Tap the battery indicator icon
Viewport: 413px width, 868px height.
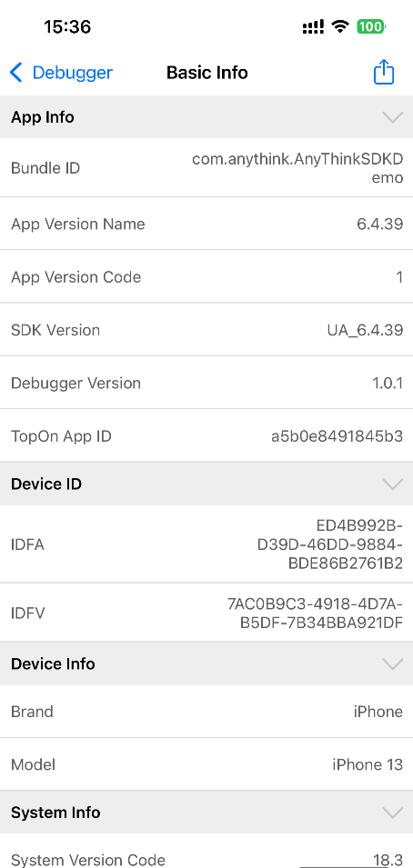point(371,26)
